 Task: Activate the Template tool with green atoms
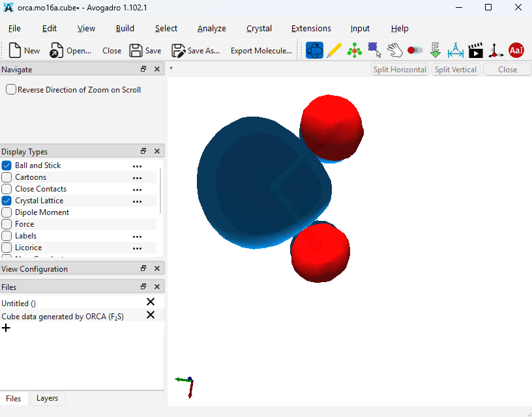(355, 50)
